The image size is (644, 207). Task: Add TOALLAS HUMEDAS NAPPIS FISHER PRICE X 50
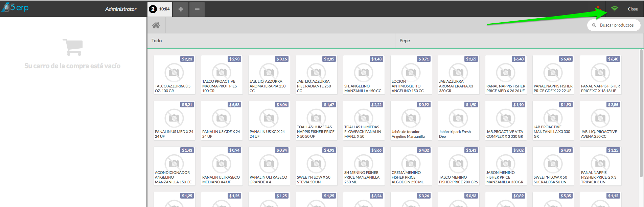click(x=316, y=121)
